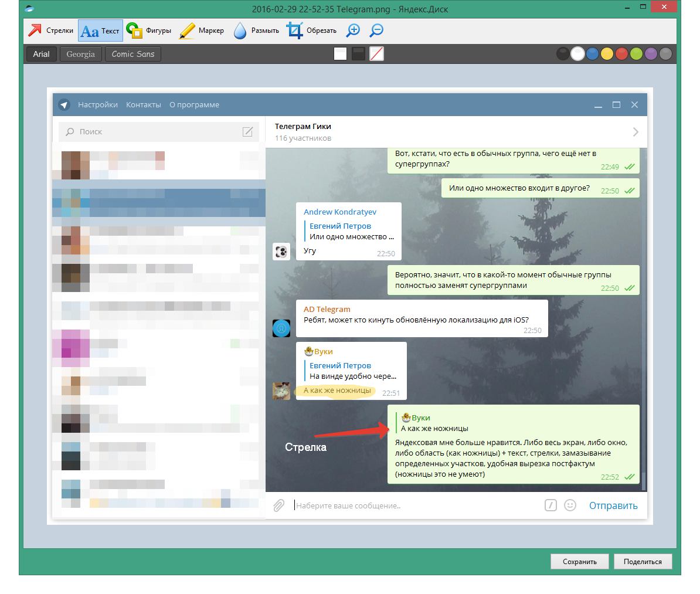This screenshot has height=594, width=700.
Task: Click the message input field
Action: (x=415, y=505)
